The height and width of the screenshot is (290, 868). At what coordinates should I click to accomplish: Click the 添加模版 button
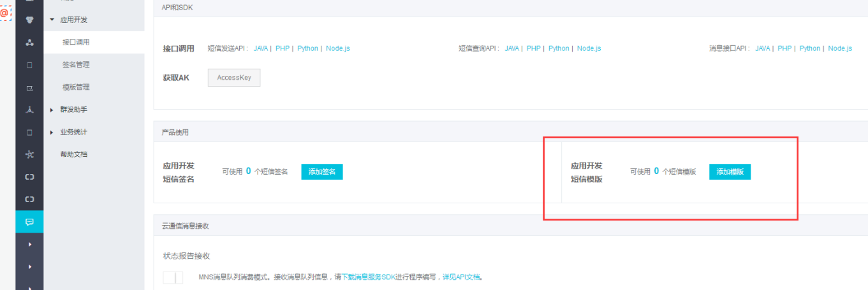(730, 171)
